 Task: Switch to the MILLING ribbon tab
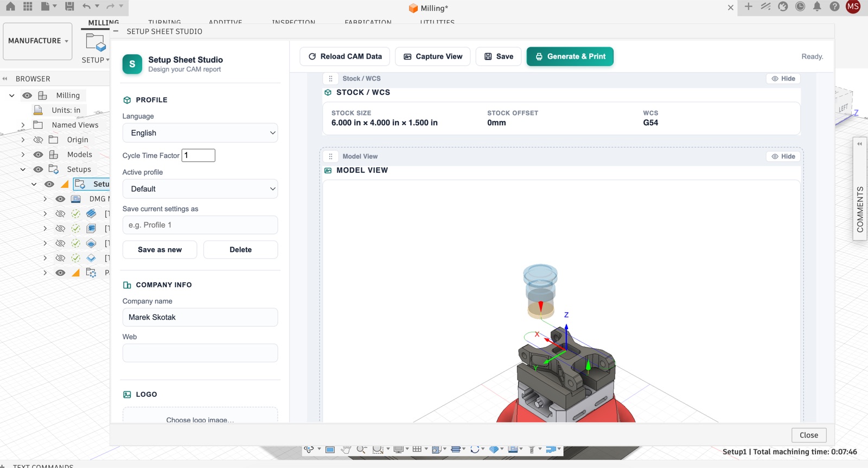(104, 23)
